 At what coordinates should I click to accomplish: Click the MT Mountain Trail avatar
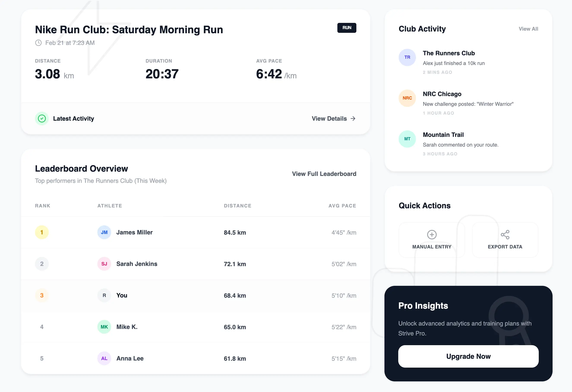(407, 139)
